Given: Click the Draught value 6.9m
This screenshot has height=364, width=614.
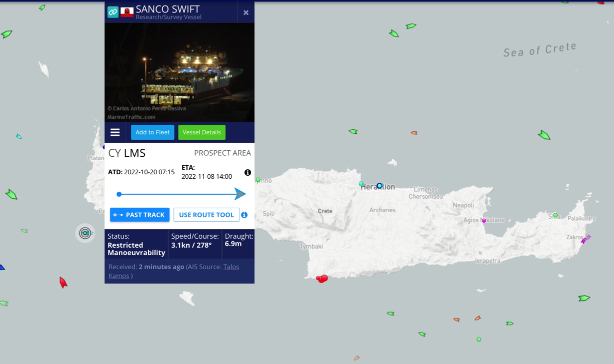Looking at the screenshot, I should pos(233,244).
